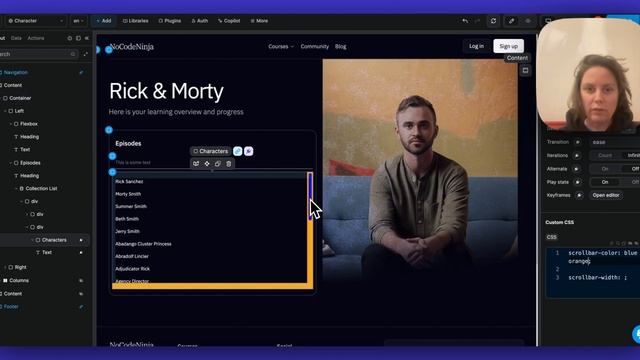Click the Community nav link
The height and width of the screenshot is (360, 640).
(315, 47)
